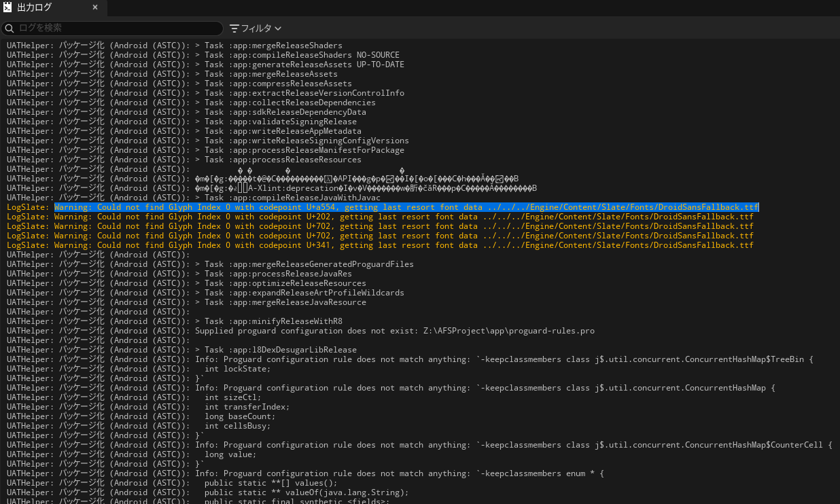Click the int cellsBusy; log line

click(x=139, y=426)
